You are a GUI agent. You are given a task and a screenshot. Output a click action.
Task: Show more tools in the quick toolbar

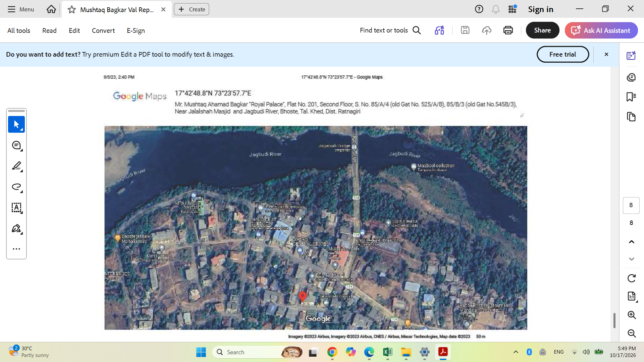tap(16, 249)
